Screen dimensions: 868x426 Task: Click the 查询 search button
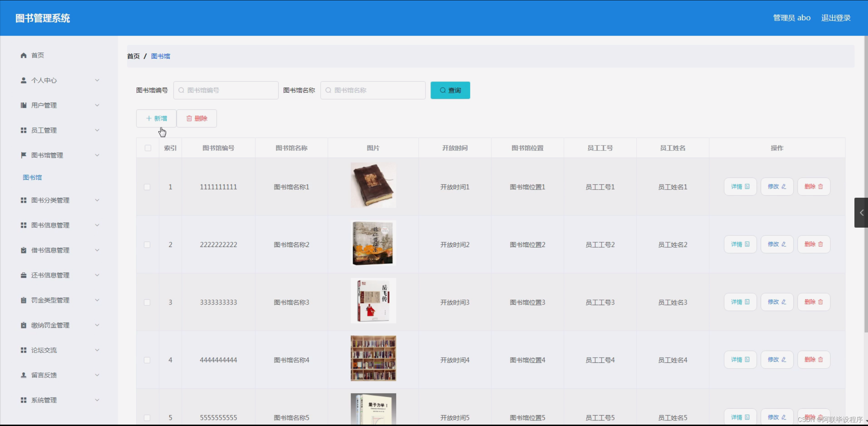point(450,90)
